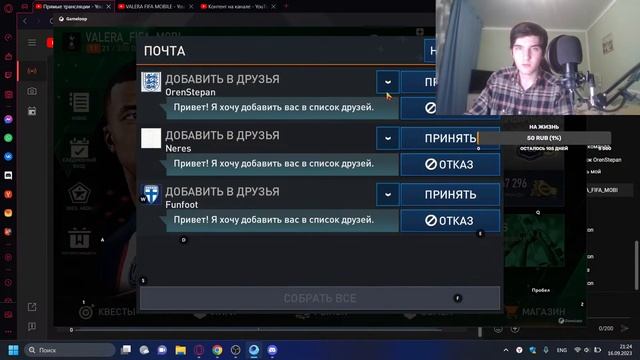Image resolution: width=640 pixels, height=360 pixels.
Task: Decline the Neres friend request
Action: tap(450, 164)
